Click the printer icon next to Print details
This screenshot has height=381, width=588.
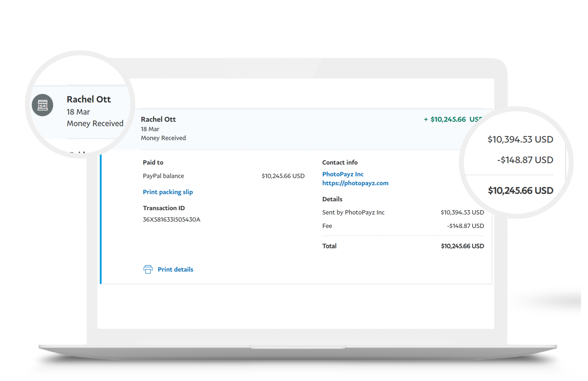point(148,269)
